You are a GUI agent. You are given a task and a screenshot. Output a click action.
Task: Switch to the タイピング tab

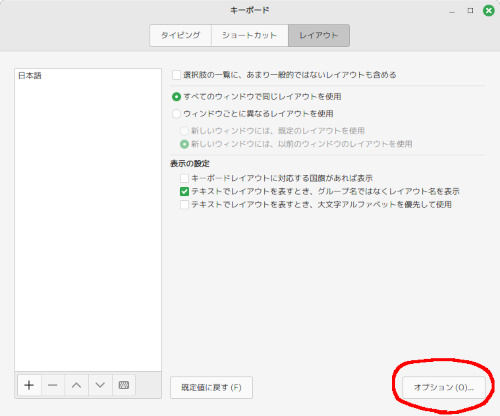(x=180, y=35)
